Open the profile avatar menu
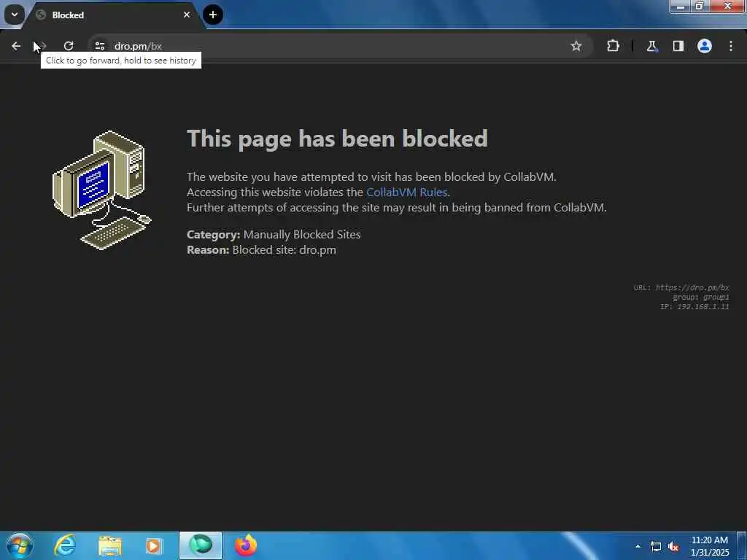 coord(705,46)
